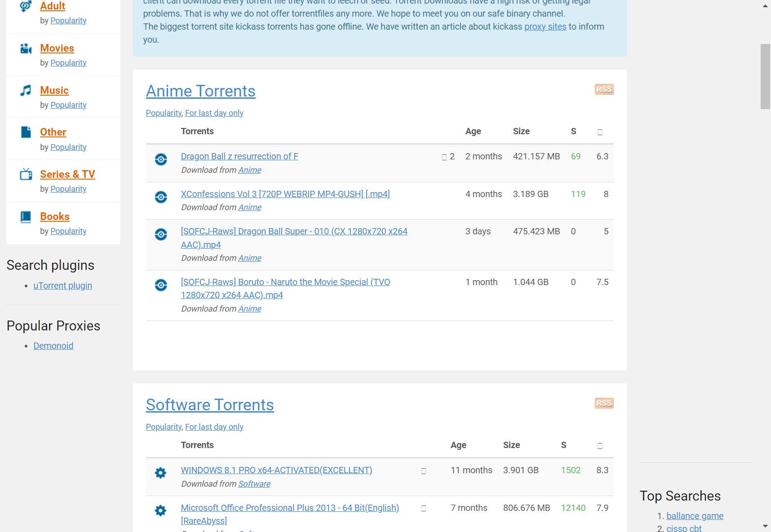The image size is (771, 532).
Task: Open the kickass proxy sites article link
Action: pyautogui.click(x=545, y=26)
